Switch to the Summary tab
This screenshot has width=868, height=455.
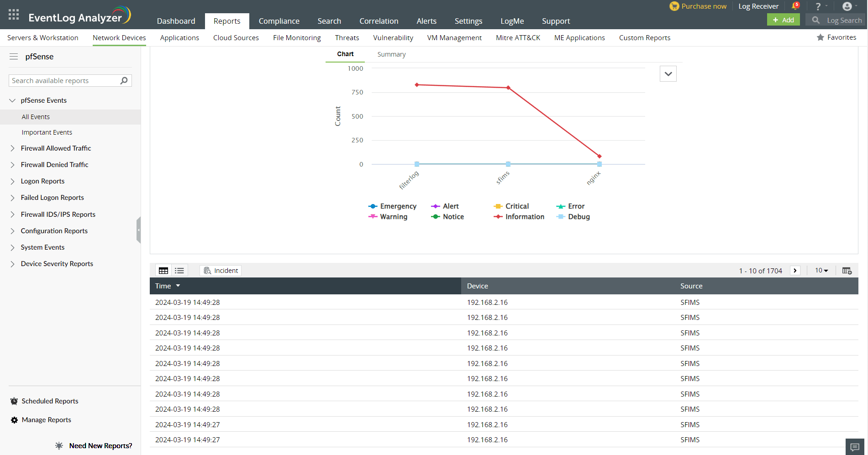(391, 54)
